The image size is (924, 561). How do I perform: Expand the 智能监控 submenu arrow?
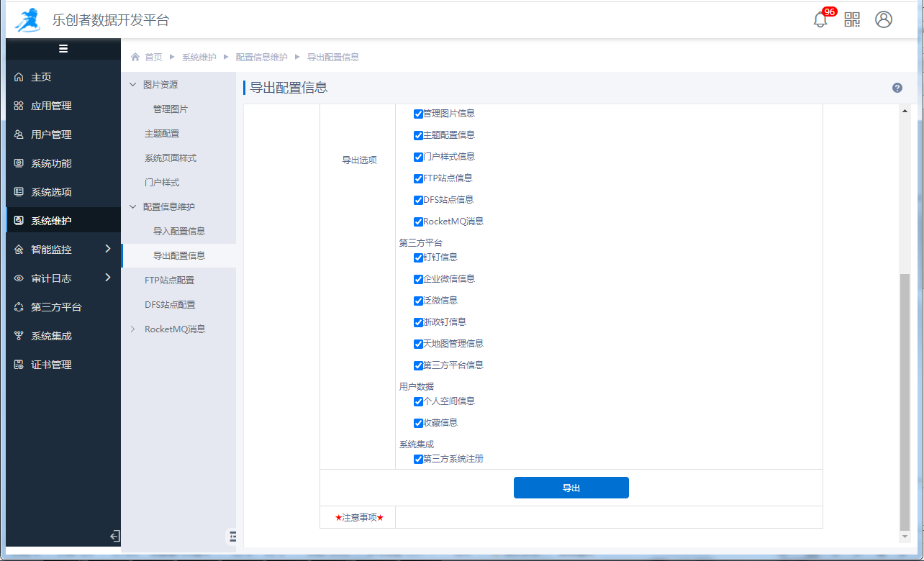click(x=108, y=249)
